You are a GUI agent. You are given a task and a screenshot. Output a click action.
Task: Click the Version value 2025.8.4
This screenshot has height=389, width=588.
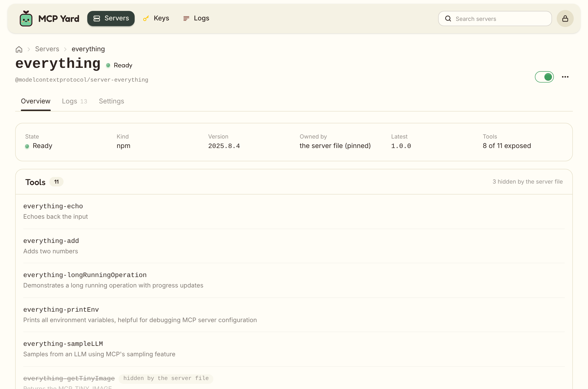(224, 146)
